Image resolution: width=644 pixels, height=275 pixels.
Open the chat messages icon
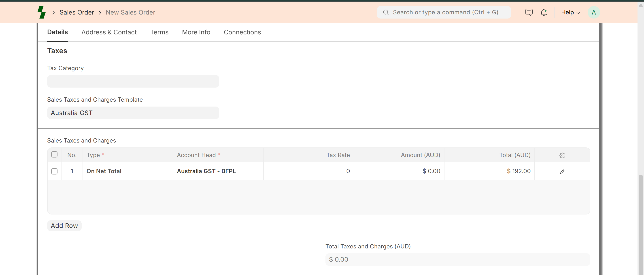[529, 12]
